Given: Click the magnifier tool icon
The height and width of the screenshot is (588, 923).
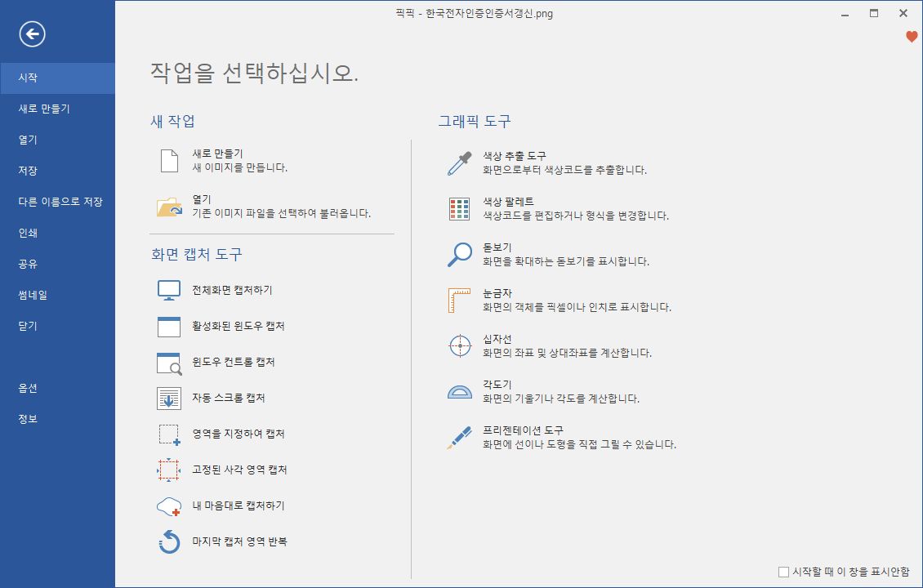Looking at the screenshot, I should [459, 254].
